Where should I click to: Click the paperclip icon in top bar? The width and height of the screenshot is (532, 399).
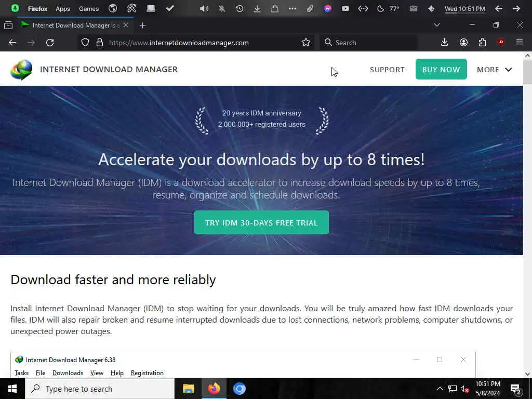(310, 8)
